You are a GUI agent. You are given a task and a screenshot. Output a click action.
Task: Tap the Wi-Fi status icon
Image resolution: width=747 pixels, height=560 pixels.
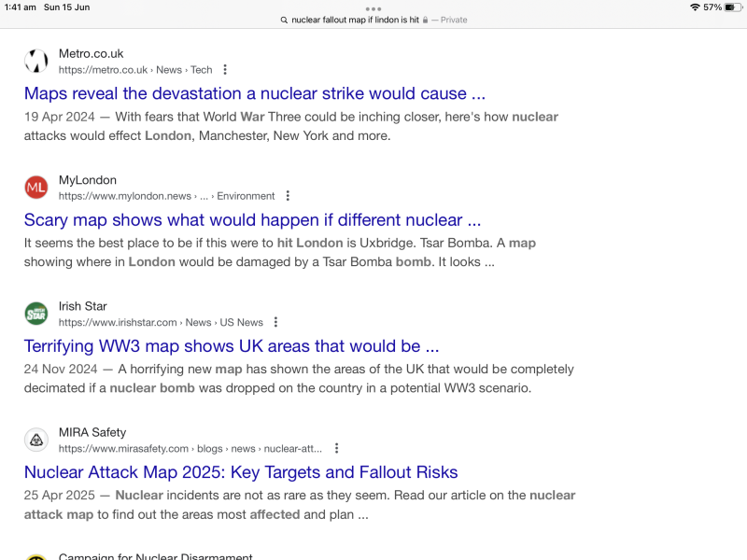695,7
